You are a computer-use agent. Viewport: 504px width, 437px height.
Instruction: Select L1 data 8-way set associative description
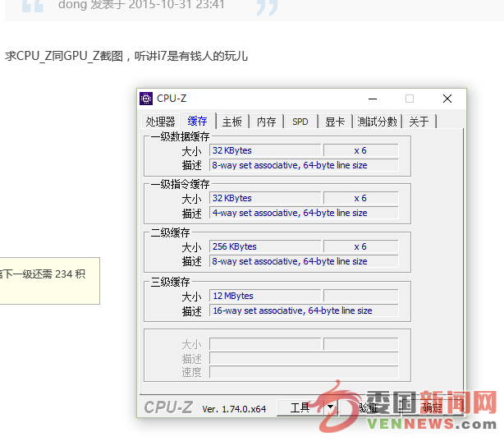[304, 165]
